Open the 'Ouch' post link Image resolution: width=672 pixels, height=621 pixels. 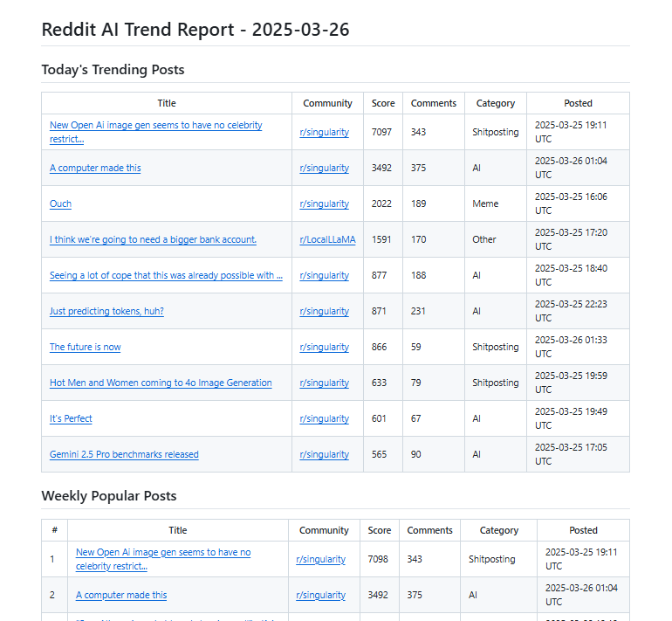pos(60,204)
